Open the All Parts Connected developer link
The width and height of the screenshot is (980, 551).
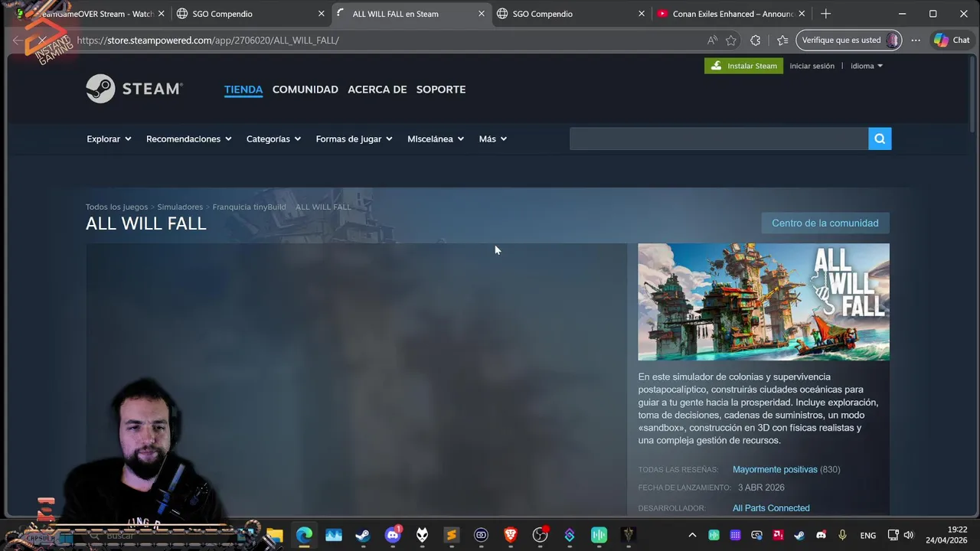[x=771, y=508]
